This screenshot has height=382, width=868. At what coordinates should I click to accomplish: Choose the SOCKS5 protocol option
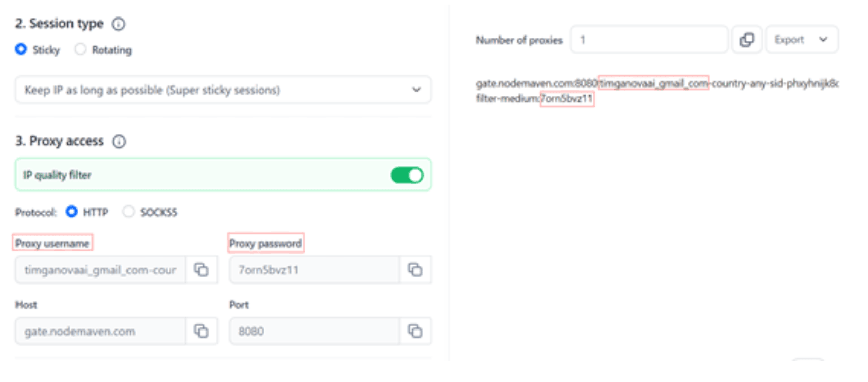[x=129, y=212]
